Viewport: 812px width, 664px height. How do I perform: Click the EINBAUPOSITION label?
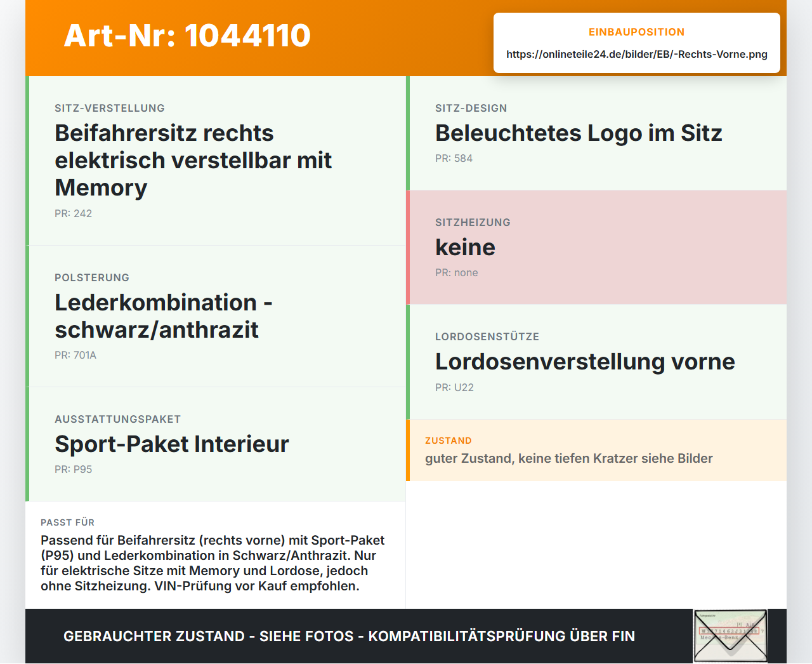637,32
